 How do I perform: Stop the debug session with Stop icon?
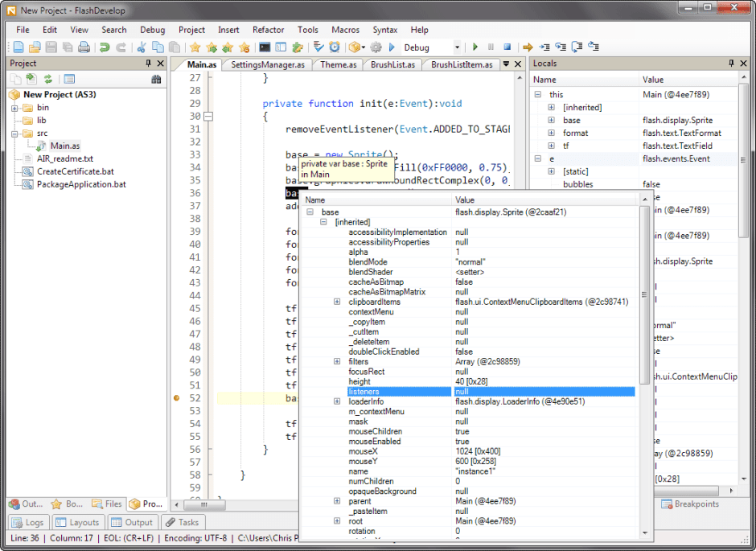click(x=507, y=47)
